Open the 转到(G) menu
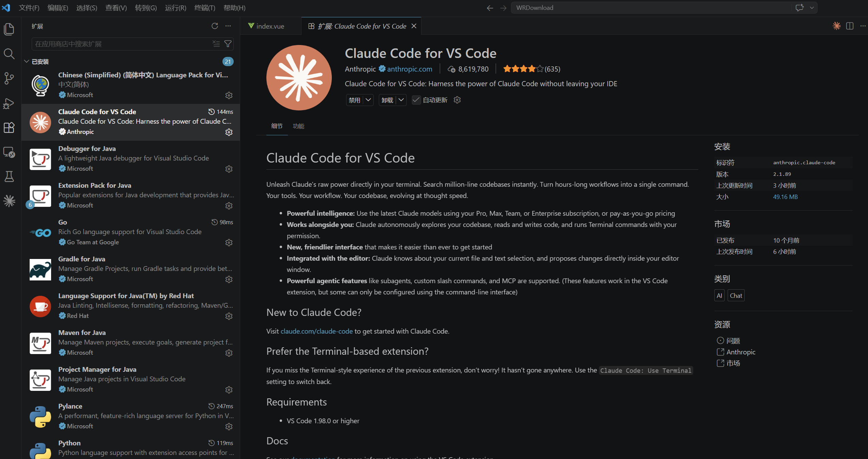 coord(146,8)
